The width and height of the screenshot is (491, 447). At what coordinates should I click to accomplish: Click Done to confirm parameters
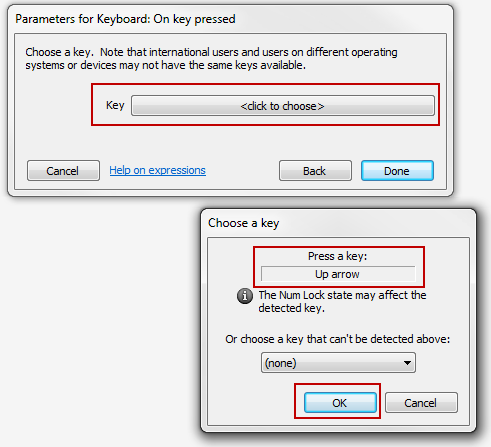(397, 171)
